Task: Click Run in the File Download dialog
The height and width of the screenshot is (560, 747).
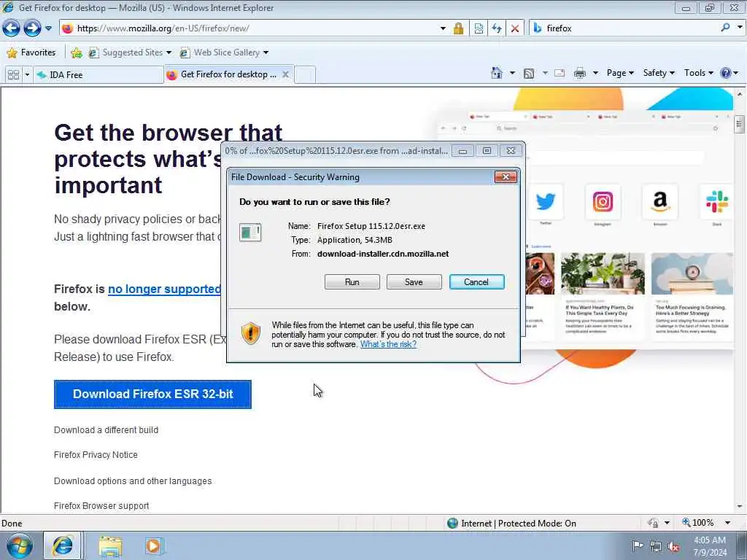Action: [x=352, y=282]
